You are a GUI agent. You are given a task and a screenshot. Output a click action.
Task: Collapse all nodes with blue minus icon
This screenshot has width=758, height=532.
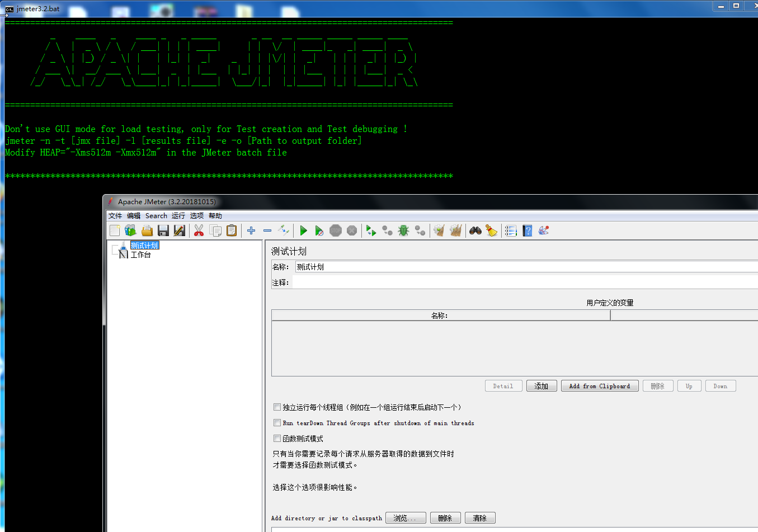(x=267, y=230)
